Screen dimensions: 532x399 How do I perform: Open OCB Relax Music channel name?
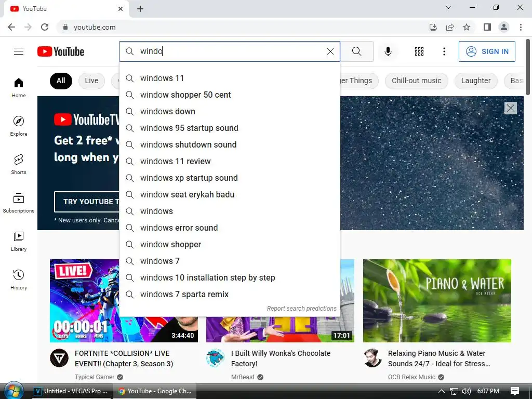411,377
